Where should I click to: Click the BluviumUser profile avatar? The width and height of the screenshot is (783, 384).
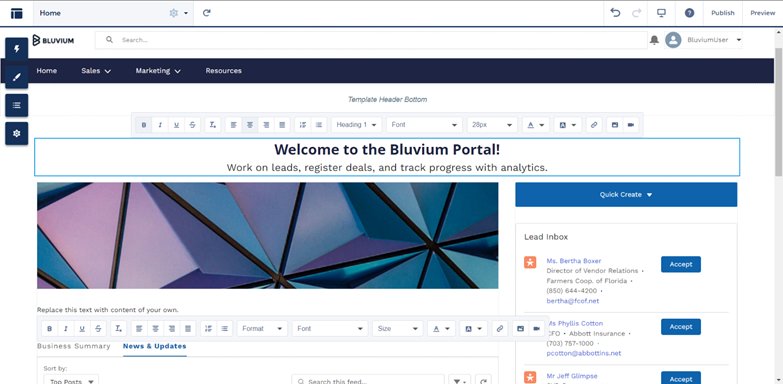pos(673,40)
